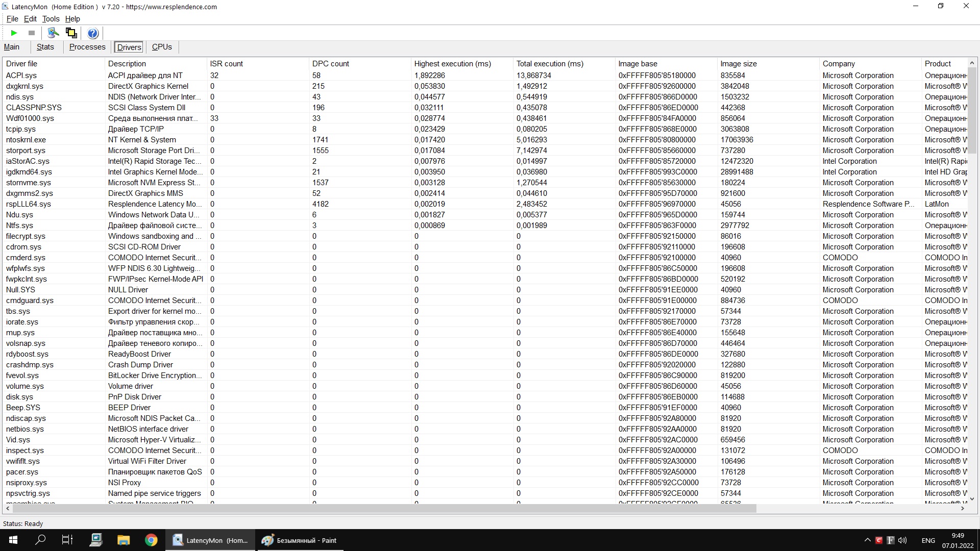
Task: Sort by the Highest execution (ms) column
Action: 452,64
